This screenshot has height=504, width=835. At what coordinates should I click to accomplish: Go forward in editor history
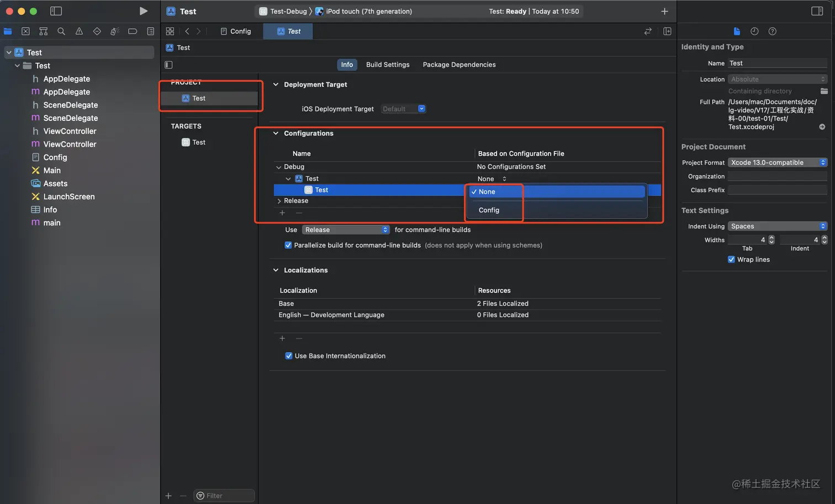tap(199, 31)
